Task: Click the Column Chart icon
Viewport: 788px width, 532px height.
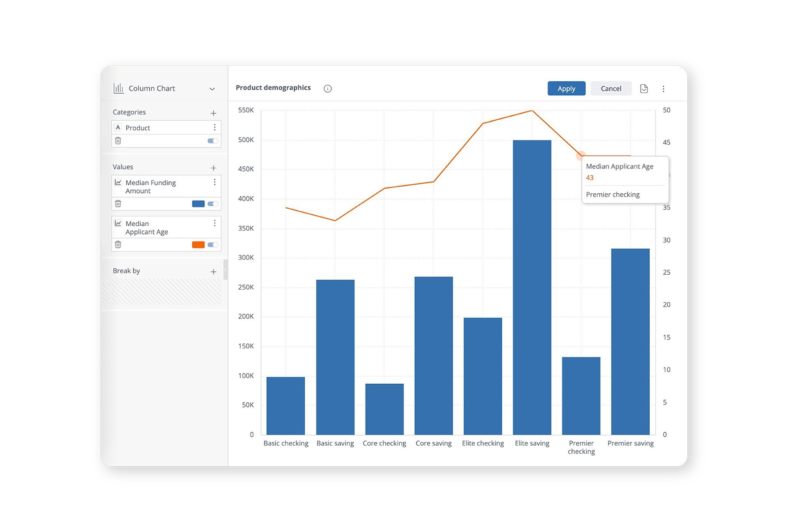Action: tap(119, 88)
